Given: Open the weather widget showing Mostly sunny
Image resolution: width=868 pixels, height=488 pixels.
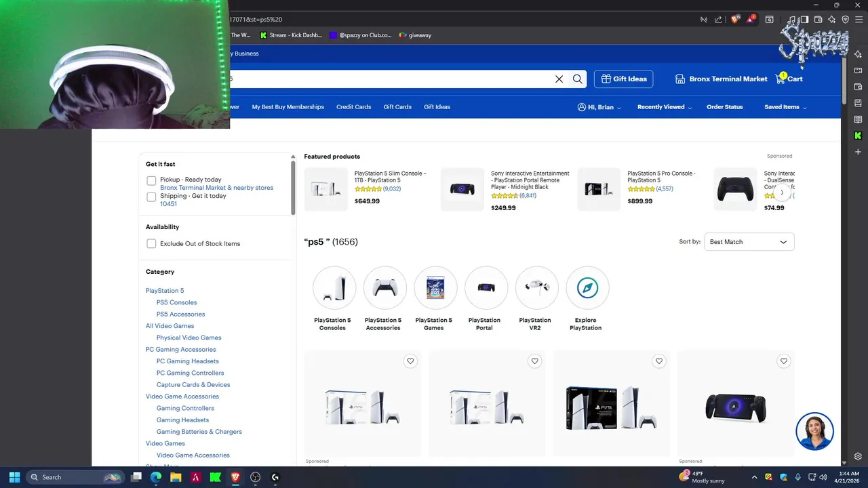Looking at the screenshot, I should click(x=702, y=477).
